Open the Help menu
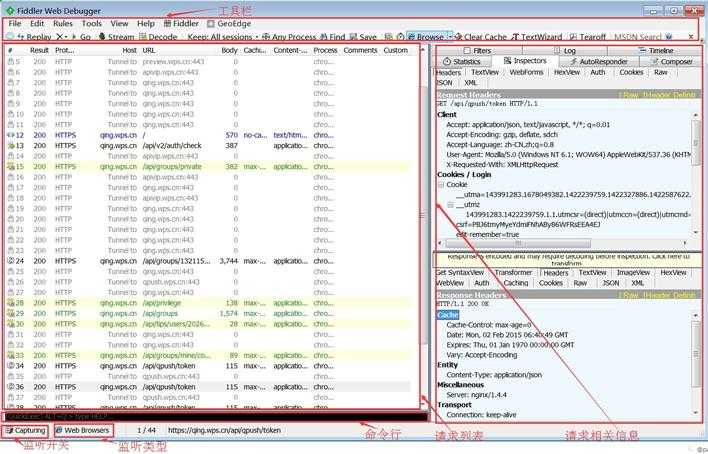Screen dimensions: 708x454 146,23
